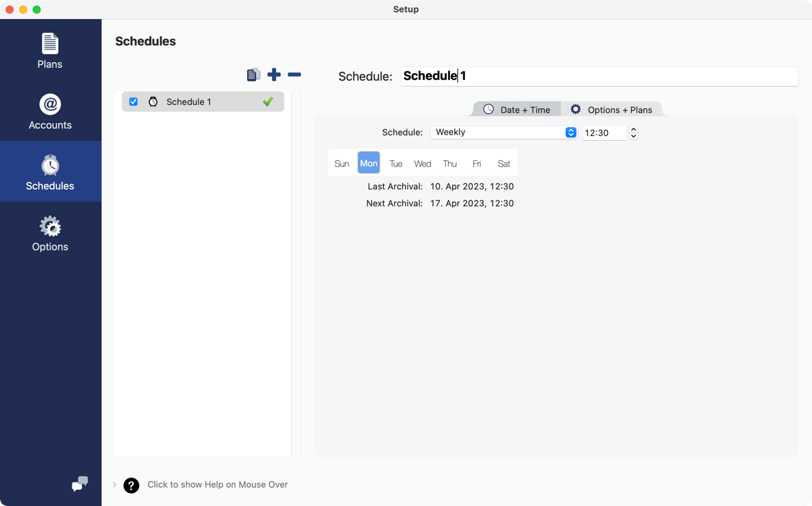Switch to the Options + Plans tab
Screen dimensions: 812x506
coord(612,110)
